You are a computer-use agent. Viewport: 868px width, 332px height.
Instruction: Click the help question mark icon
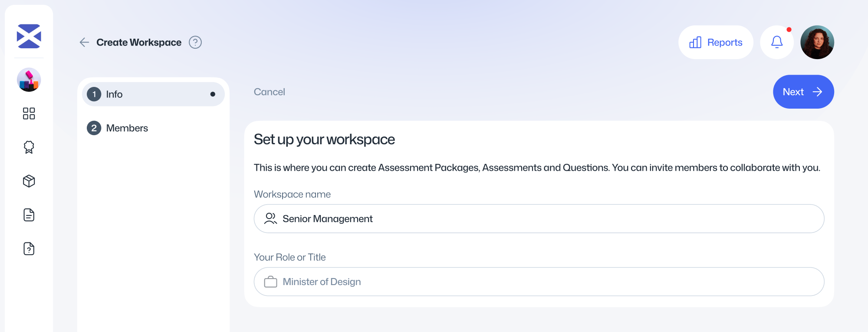point(195,42)
